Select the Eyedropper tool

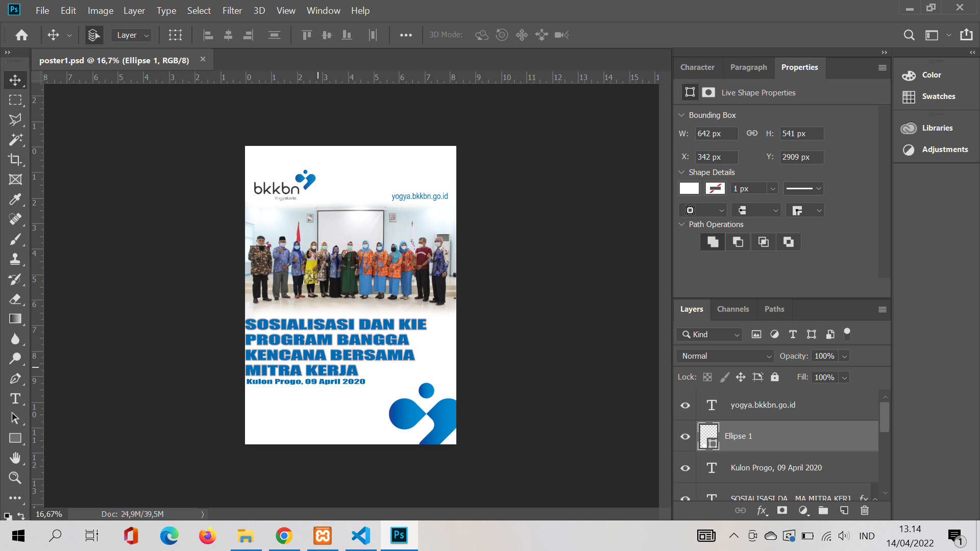15,199
